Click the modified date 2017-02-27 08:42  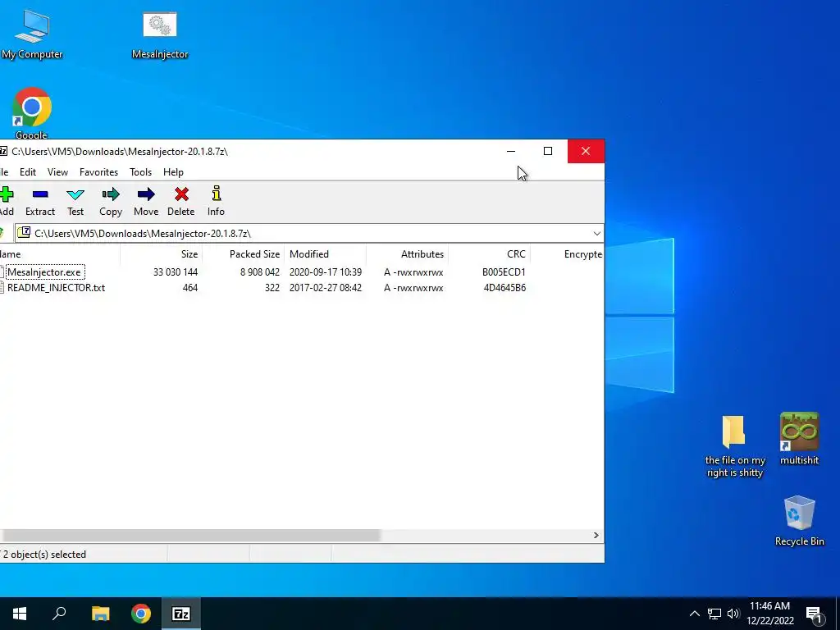(325, 288)
